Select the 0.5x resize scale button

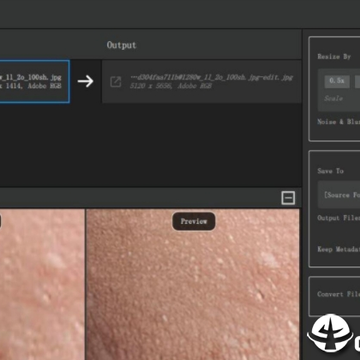click(337, 81)
